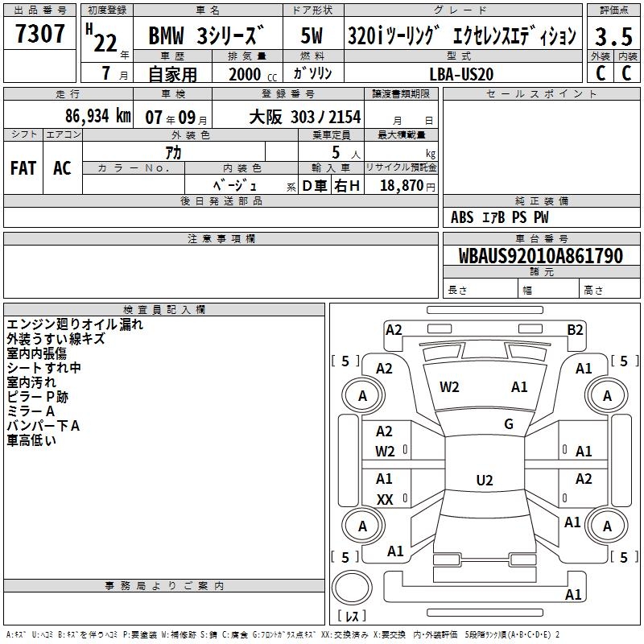Click the W2 mark on the hood

[449, 387]
